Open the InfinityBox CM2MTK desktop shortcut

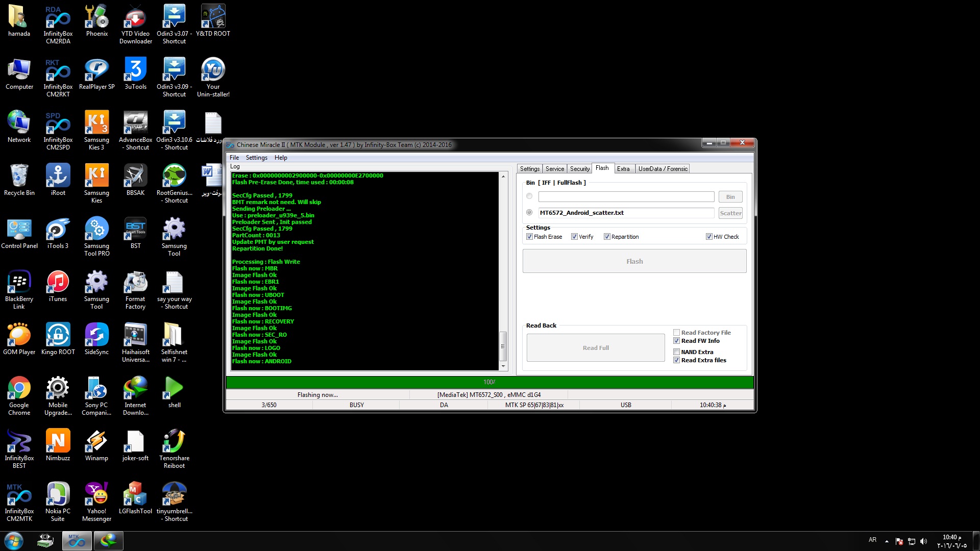tap(19, 502)
